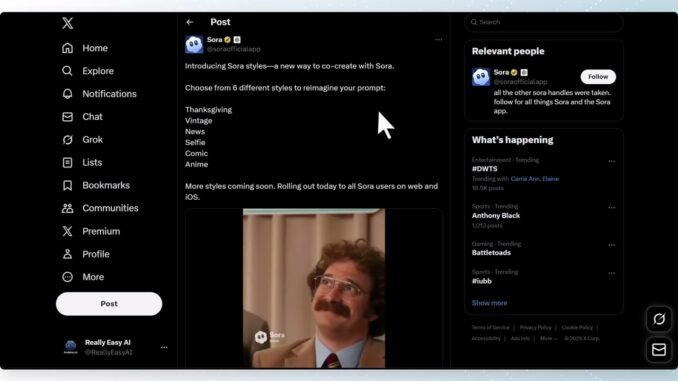Open Cookie Policy footer link

coord(577,328)
